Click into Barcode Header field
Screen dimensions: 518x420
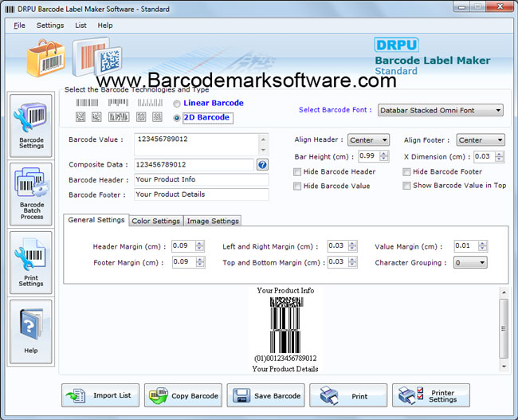(202, 179)
